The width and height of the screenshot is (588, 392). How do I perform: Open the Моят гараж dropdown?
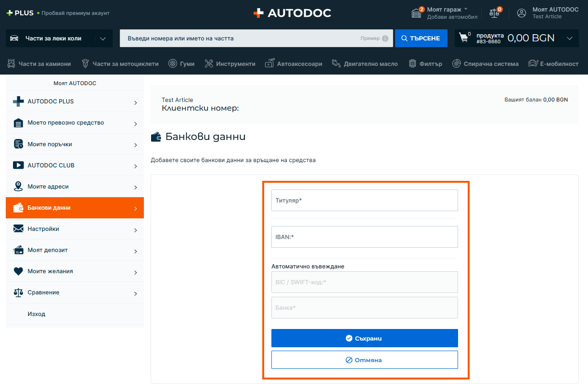tap(447, 10)
